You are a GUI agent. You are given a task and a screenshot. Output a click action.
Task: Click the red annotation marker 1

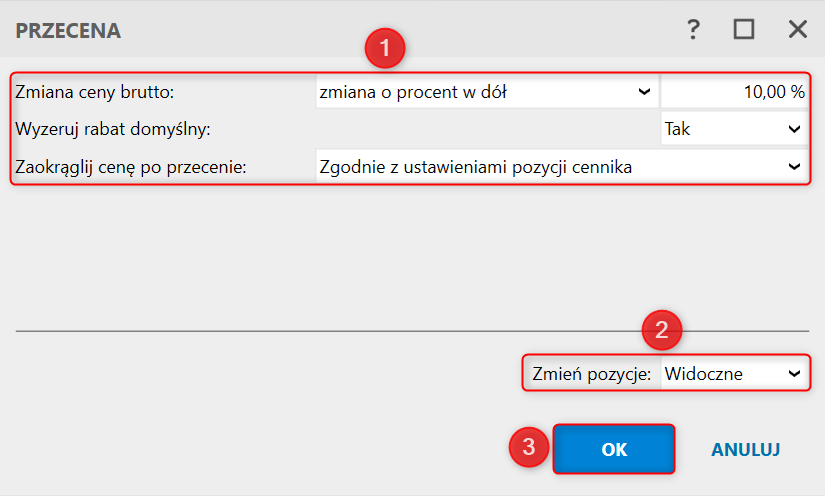[x=385, y=48]
